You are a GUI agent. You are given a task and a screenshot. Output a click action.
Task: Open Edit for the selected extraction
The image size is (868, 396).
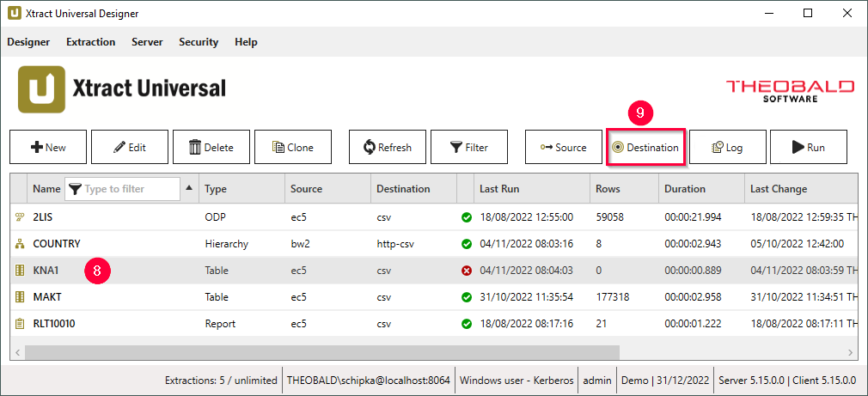130,147
